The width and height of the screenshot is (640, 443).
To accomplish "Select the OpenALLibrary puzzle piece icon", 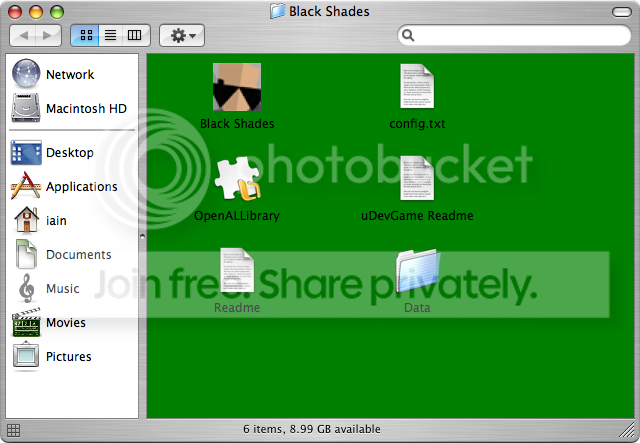I will point(237,179).
